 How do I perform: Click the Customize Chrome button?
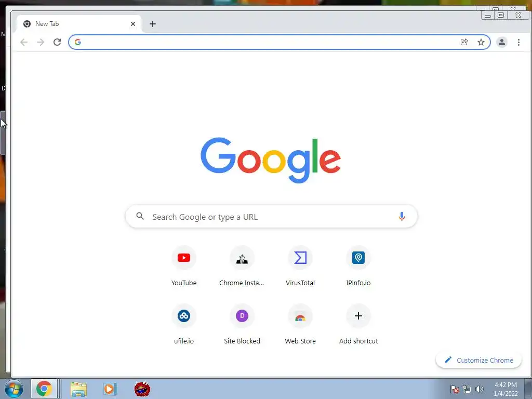coord(478,360)
